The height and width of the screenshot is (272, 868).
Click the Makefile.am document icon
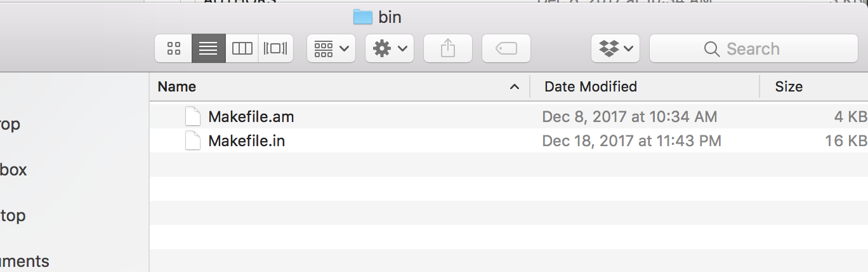click(192, 117)
